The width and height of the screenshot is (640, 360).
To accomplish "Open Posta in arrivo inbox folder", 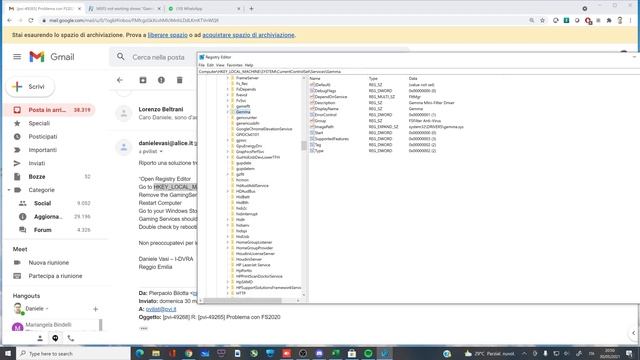I will pos(49,110).
